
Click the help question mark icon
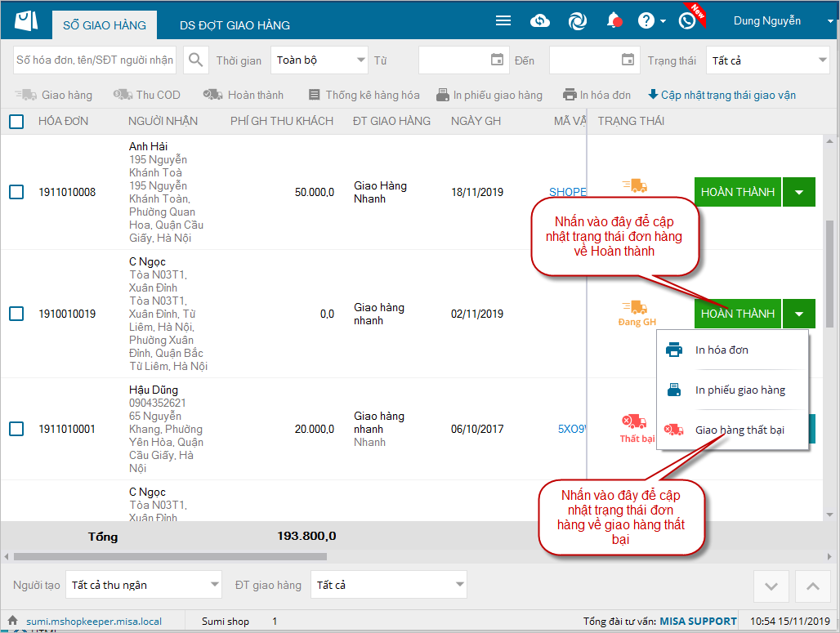(646, 21)
